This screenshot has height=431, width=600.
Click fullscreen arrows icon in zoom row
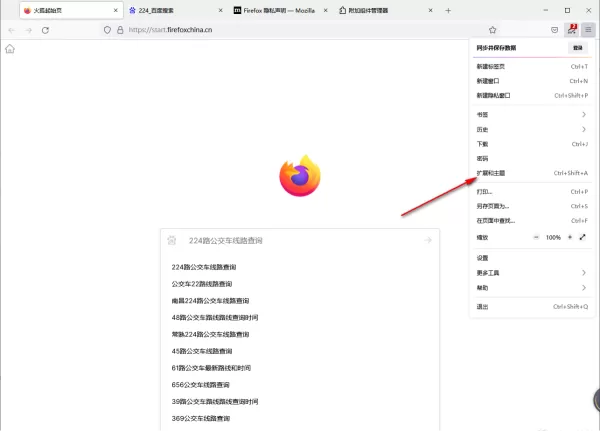pos(582,237)
